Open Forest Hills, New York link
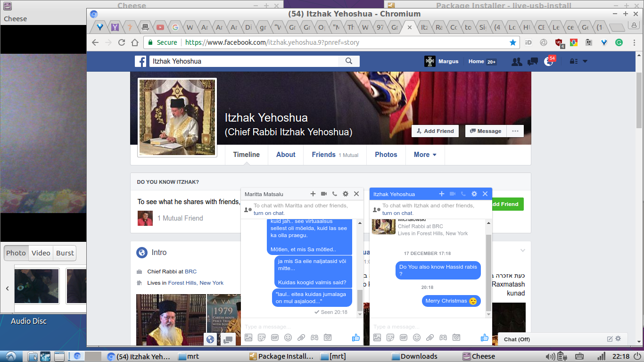The height and width of the screenshot is (362, 644). point(196,283)
